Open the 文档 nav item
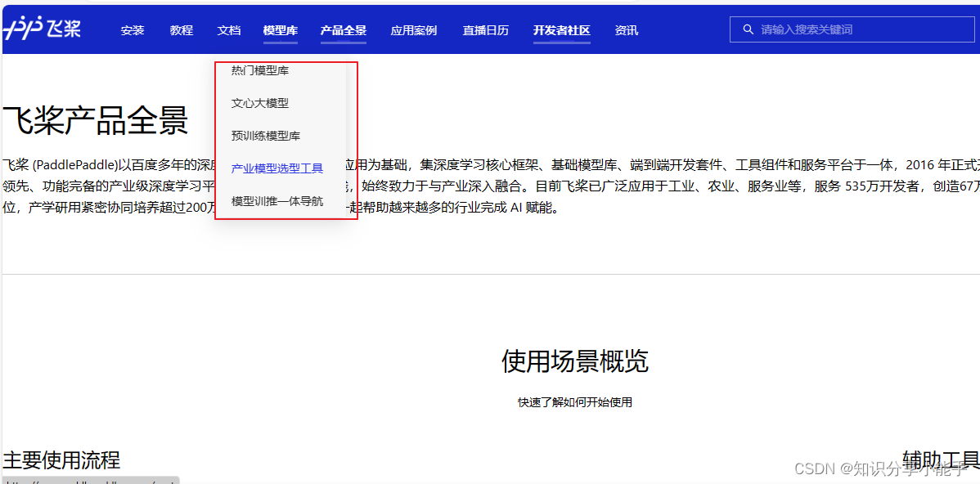 pyautogui.click(x=229, y=30)
